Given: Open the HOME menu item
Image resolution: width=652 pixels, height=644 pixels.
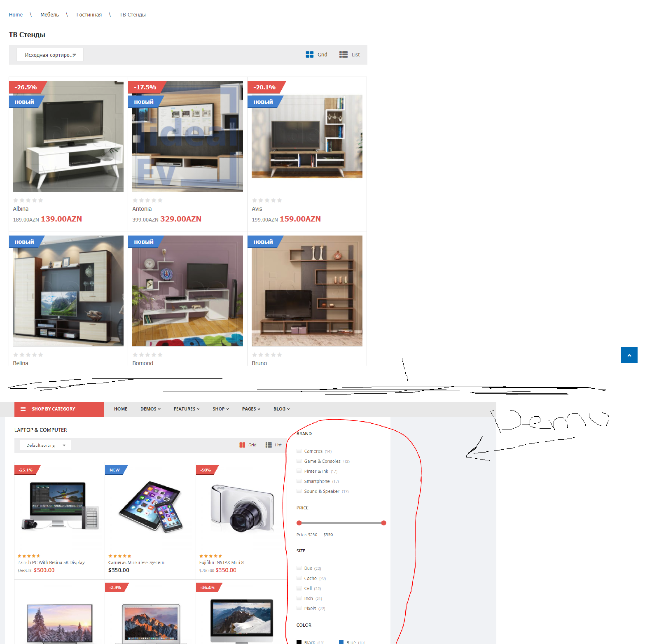Looking at the screenshot, I should click(121, 409).
